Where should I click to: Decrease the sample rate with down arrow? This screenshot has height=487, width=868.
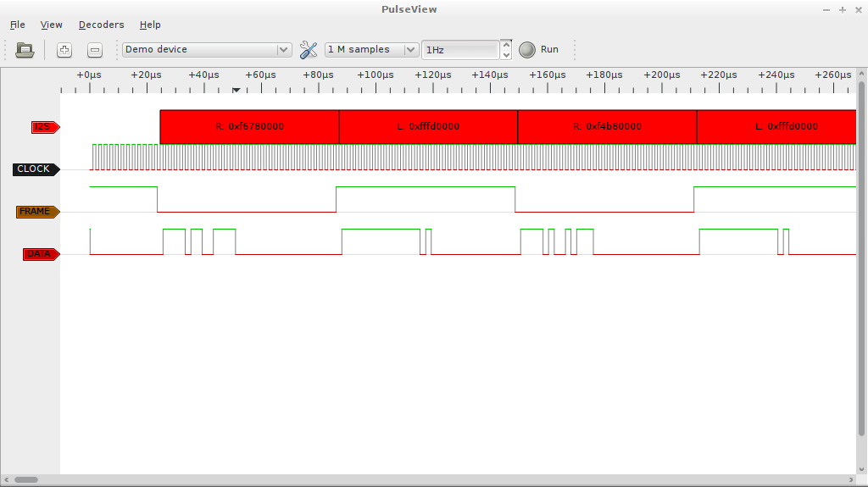506,55
